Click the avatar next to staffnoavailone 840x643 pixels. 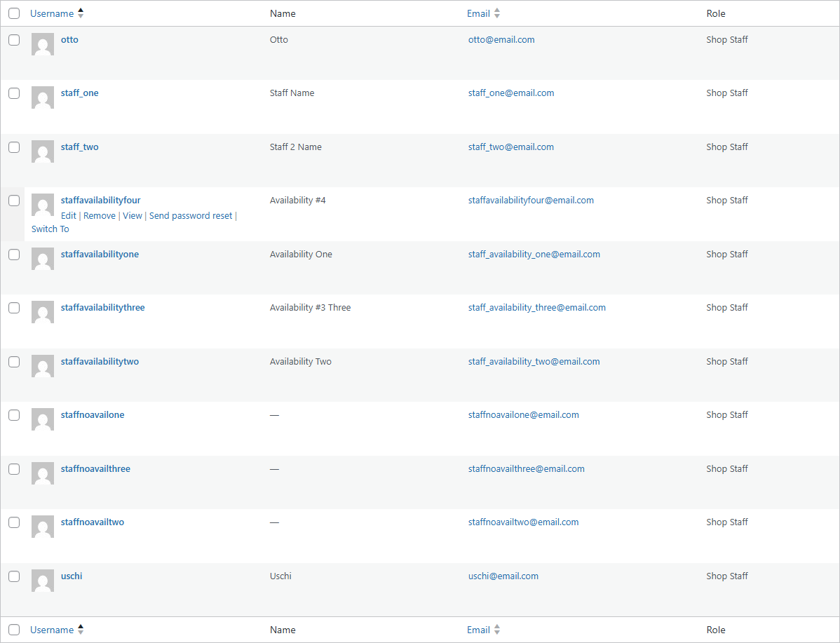pyautogui.click(x=42, y=419)
